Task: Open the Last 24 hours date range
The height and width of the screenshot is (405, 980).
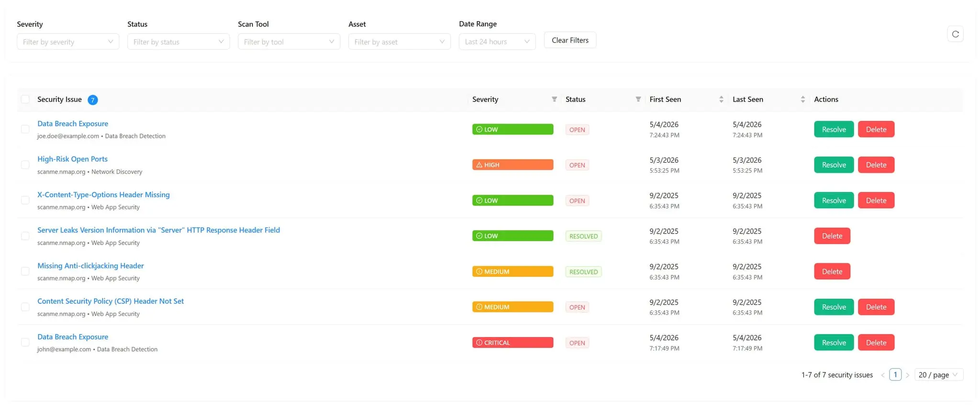Action: click(497, 42)
